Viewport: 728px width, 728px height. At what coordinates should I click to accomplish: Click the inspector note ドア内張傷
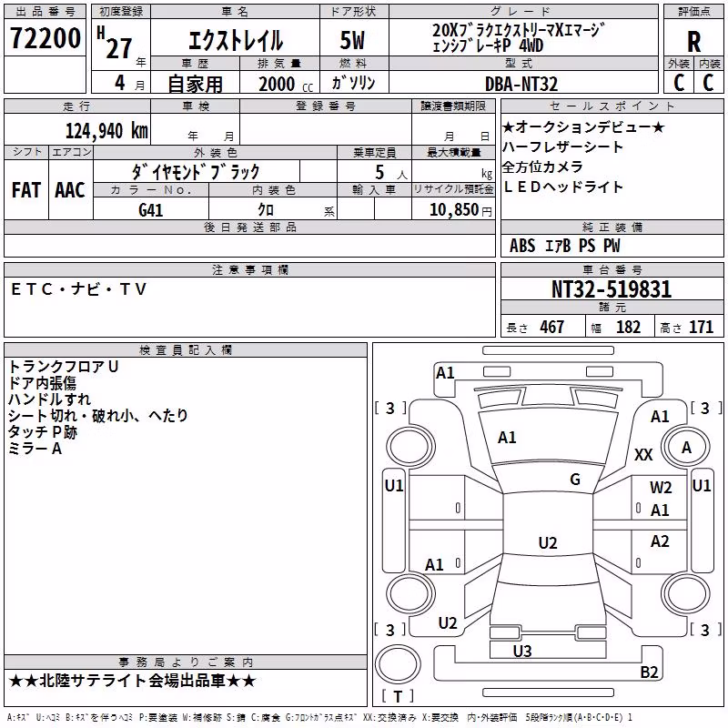pyautogui.click(x=42, y=383)
